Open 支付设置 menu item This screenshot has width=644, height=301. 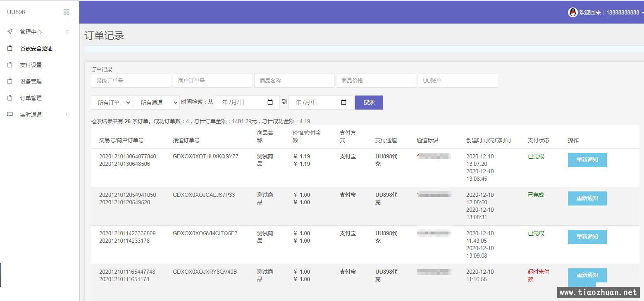(31, 65)
